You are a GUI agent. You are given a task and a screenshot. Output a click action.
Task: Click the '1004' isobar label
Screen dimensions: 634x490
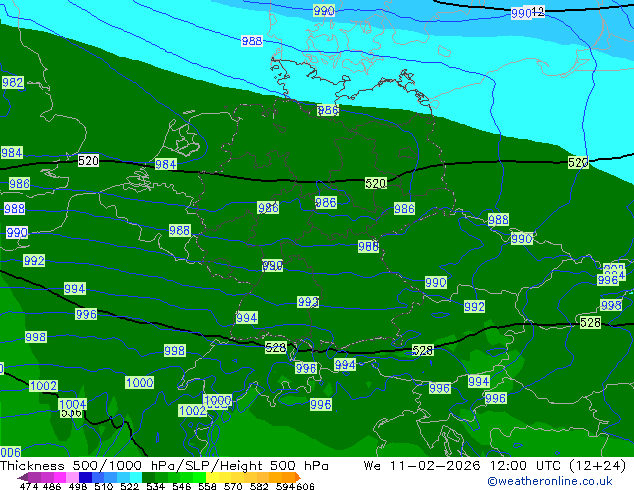click(x=72, y=404)
